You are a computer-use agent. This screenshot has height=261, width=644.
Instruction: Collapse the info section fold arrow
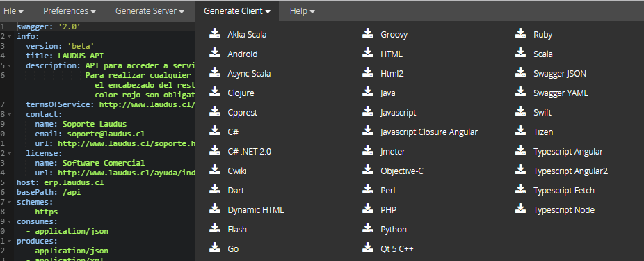pos(10,37)
